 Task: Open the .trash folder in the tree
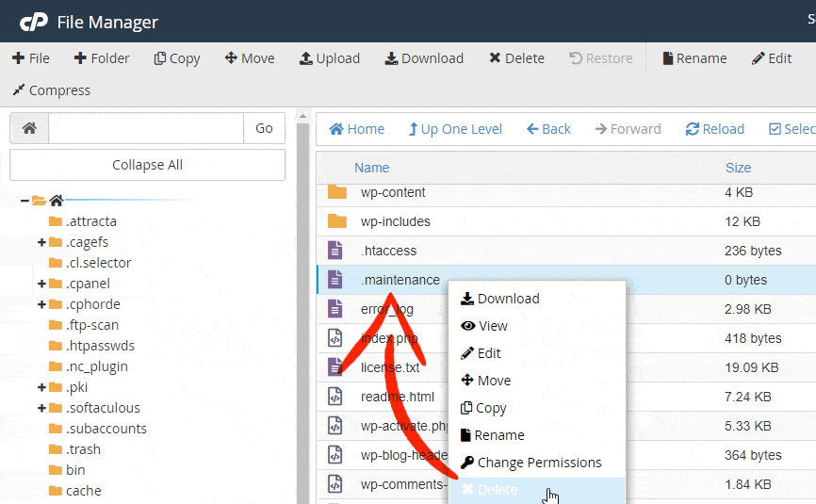(x=83, y=449)
